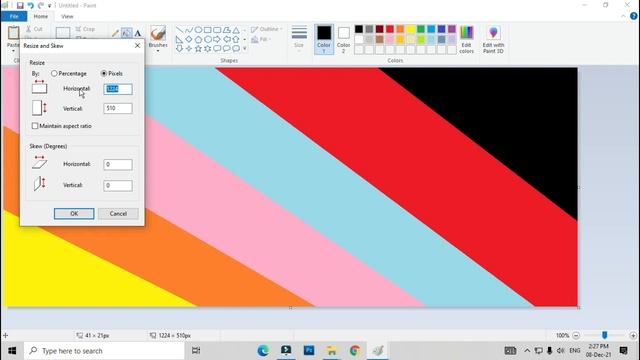Choose the green palette swatch
The image size is (640, 360).
pyautogui.click(x=421, y=29)
